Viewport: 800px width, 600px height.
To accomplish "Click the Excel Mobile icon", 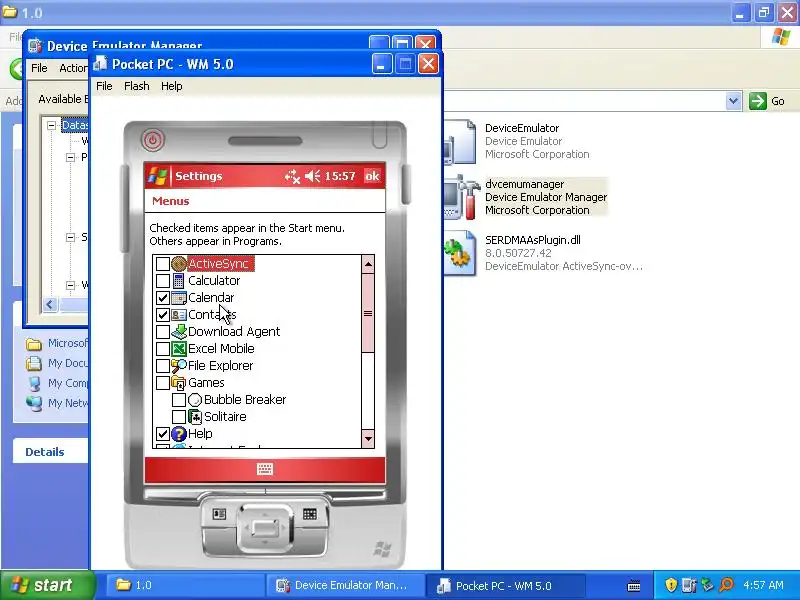I will click(x=179, y=348).
